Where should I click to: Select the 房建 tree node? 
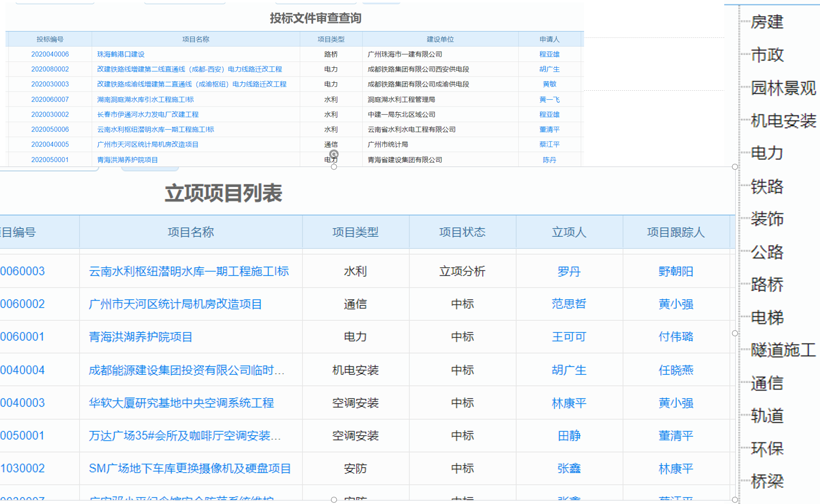tap(767, 22)
